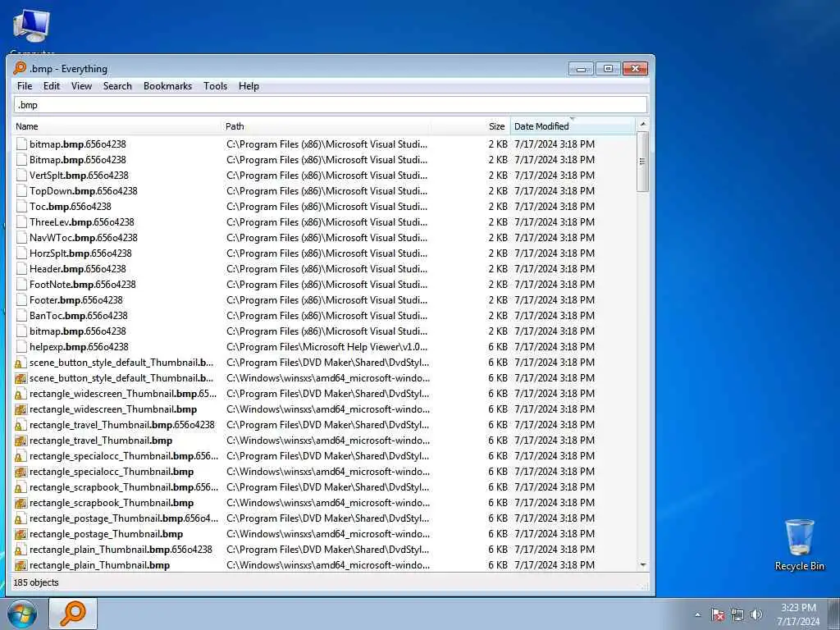Select the FootNote.bmp.656o4238 file name
The height and width of the screenshot is (630, 840).
(x=83, y=285)
